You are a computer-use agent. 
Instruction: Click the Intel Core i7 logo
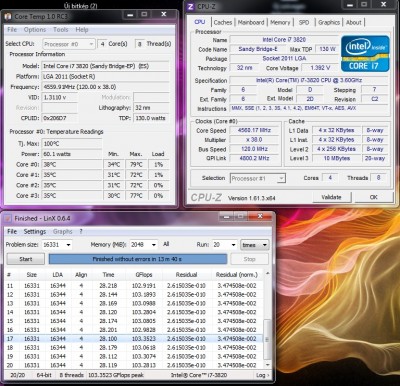point(365,53)
